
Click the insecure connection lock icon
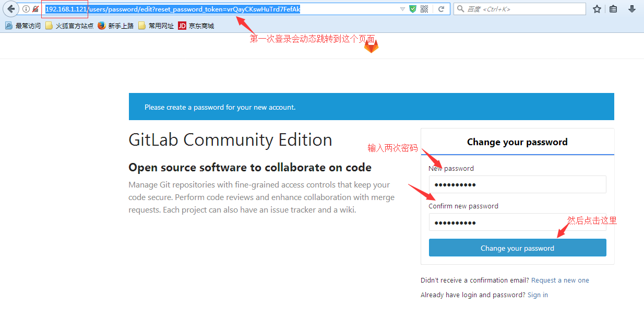[x=35, y=9]
